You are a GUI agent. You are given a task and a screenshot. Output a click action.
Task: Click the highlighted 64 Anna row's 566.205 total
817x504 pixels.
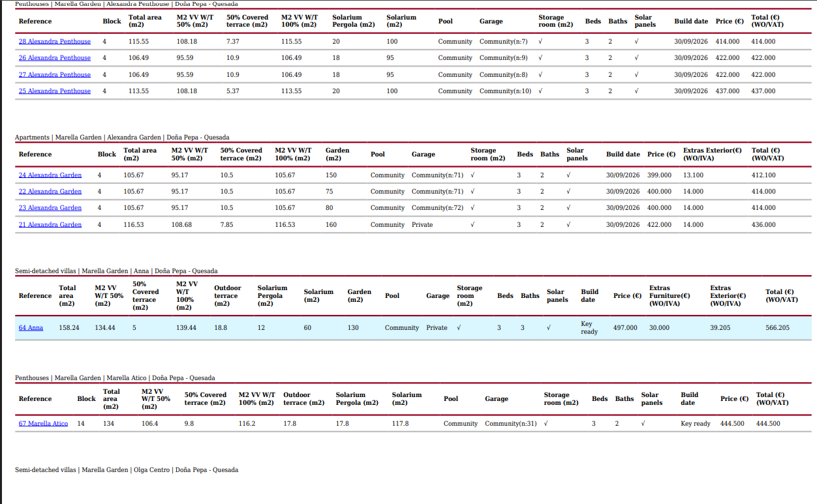[x=777, y=328]
